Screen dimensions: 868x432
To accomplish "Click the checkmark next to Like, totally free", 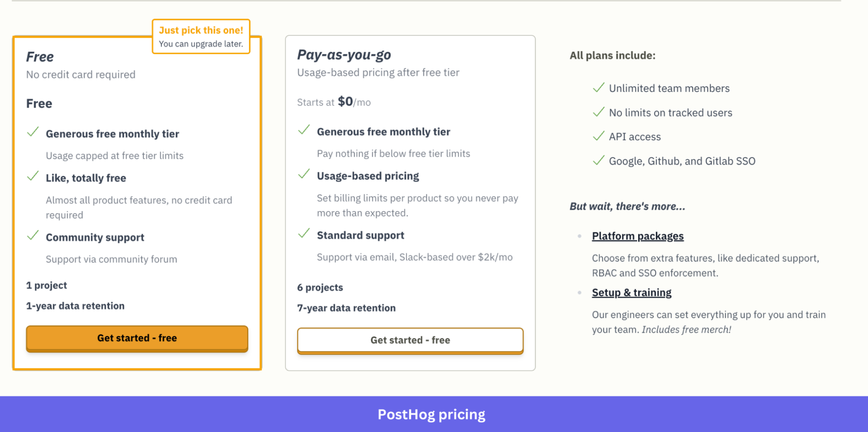I will pos(33,176).
